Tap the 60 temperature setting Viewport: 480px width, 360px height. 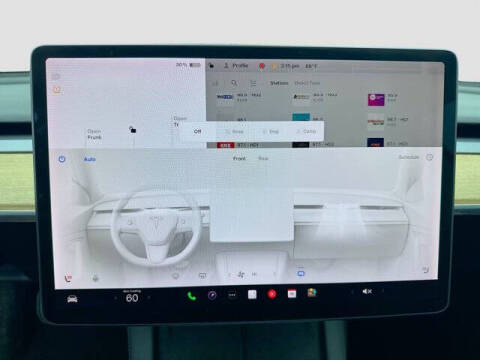(132, 298)
